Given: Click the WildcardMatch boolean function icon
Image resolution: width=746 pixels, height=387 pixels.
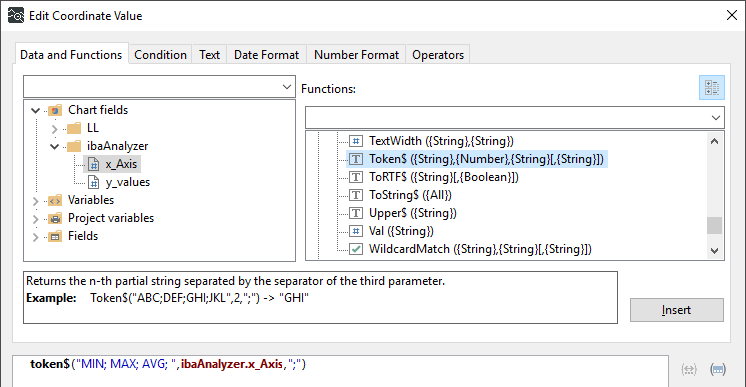Looking at the screenshot, I should tap(356, 249).
